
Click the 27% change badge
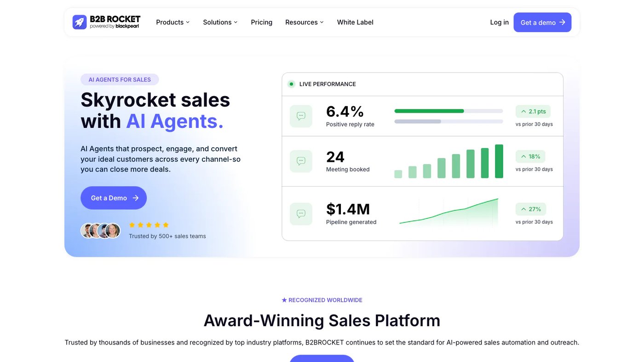(531, 209)
